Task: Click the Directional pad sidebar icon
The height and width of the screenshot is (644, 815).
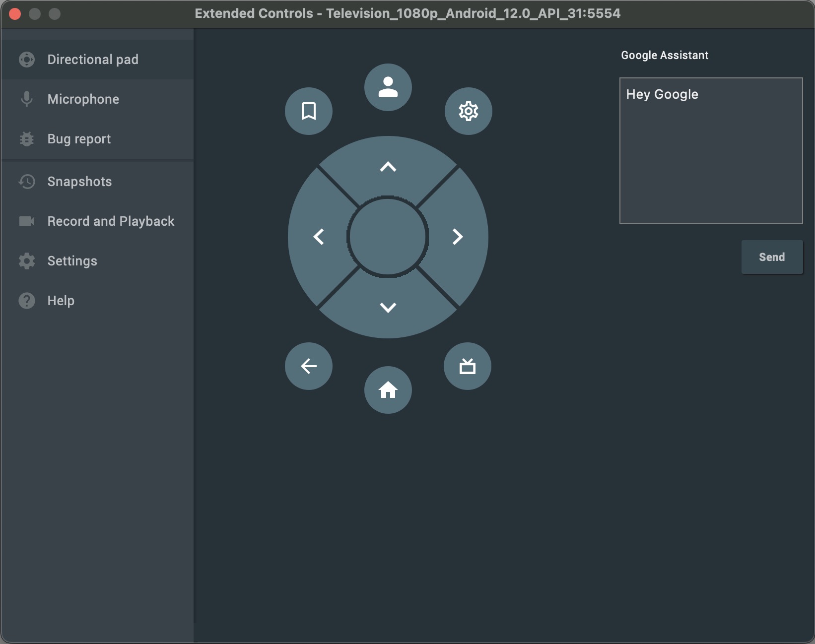Action: 27,60
